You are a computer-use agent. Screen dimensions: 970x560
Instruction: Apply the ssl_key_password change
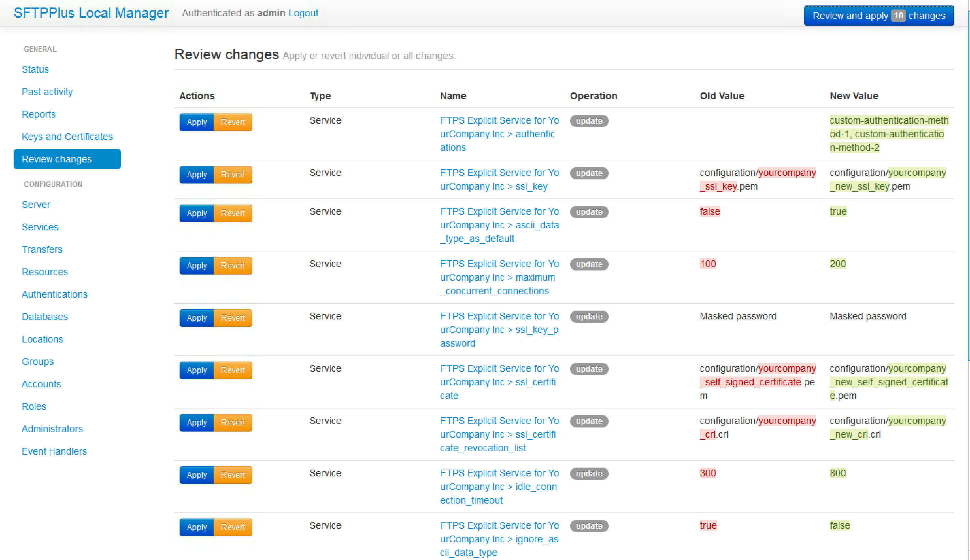click(196, 318)
